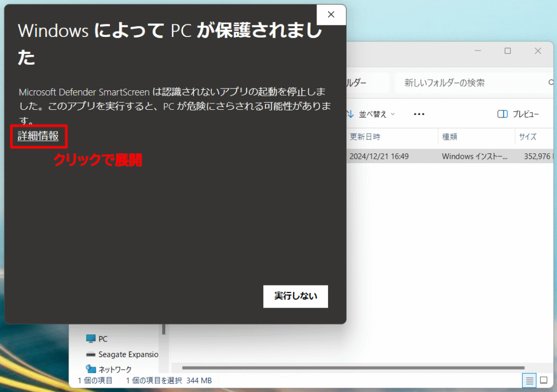The width and height of the screenshot is (557, 392).
Task: Maximize the File Explorer window
Action: click(x=508, y=51)
